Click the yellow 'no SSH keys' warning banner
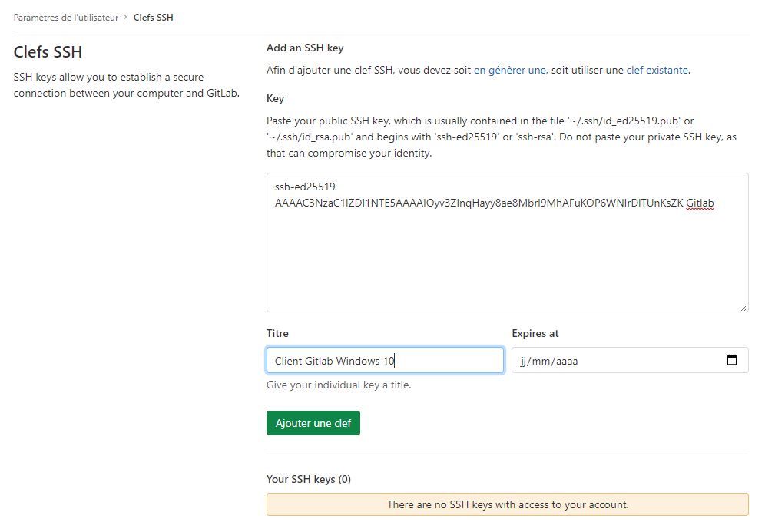The width and height of the screenshot is (765, 532). (x=507, y=504)
